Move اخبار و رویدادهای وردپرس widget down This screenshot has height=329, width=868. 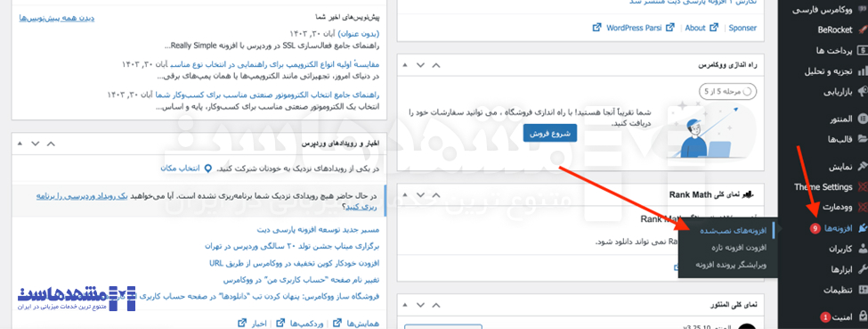[36, 144]
